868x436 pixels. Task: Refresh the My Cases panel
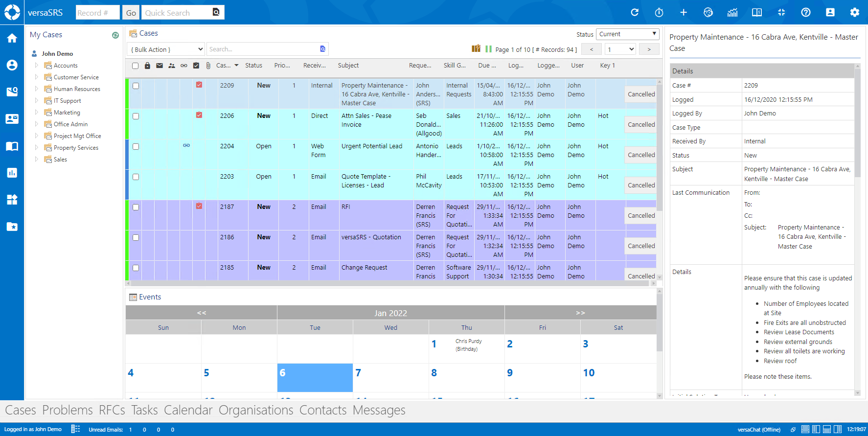click(115, 35)
